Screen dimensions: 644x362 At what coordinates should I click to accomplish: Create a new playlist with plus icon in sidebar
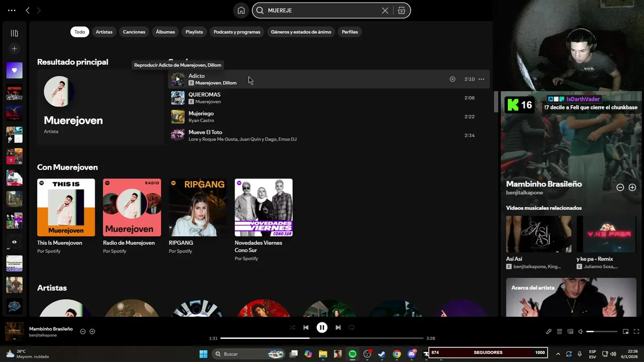coord(14,49)
